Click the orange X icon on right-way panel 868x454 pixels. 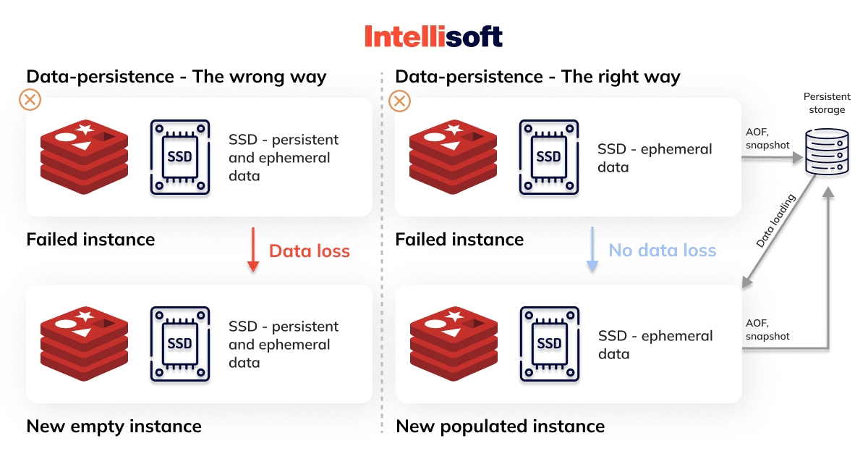pyautogui.click(x=399, y=100)
